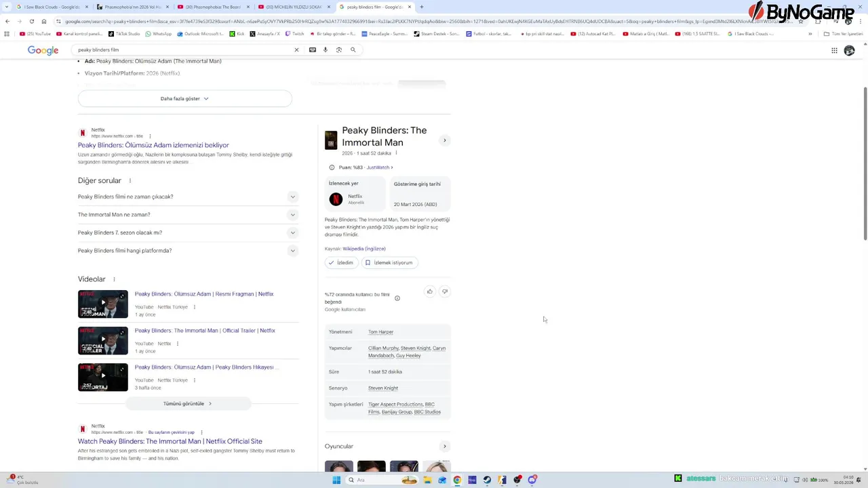Screen dimensions: 868x488
Task: Focus the Windows taskbar Ara search box
Action: pyautogui.click(x=382, y=480)
